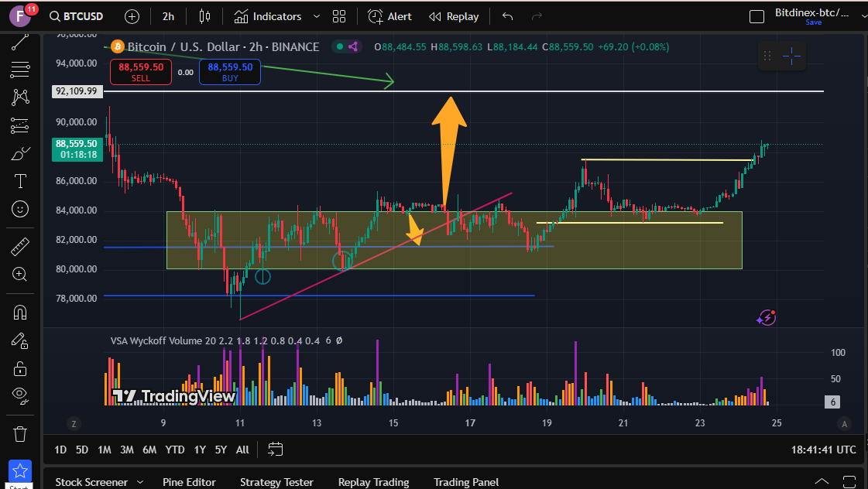Open the Indicators dialog

coord(268,16)
